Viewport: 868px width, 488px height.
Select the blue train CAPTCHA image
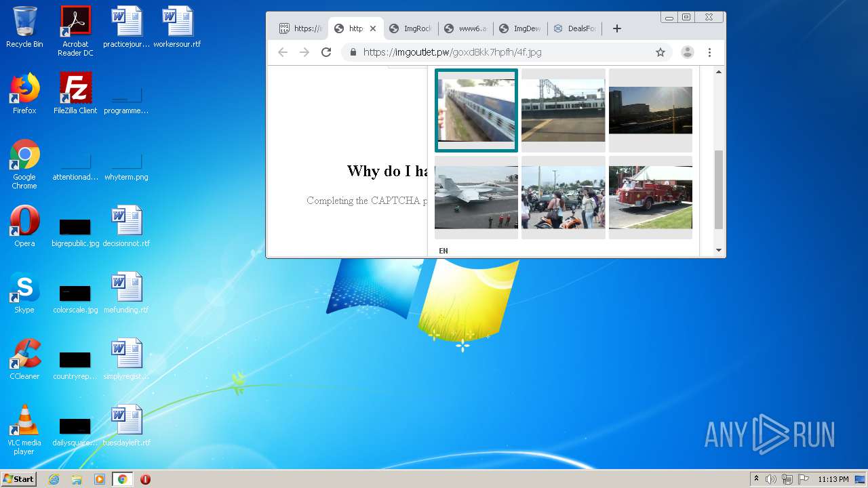pos(476,110)
